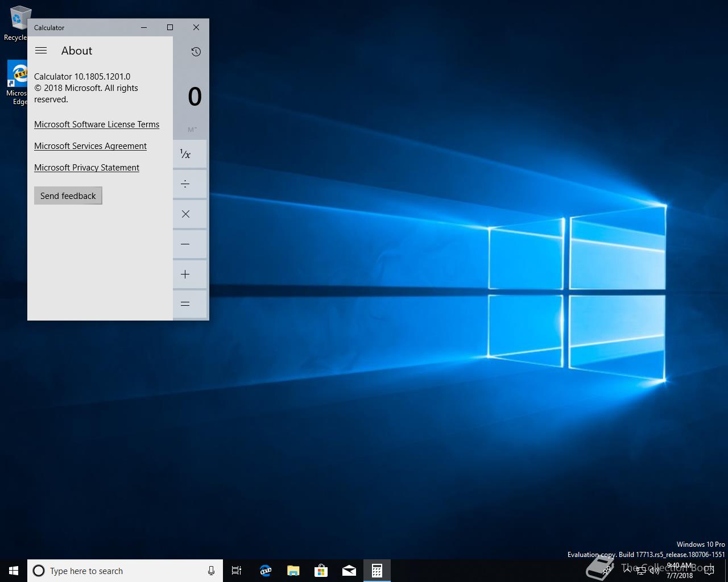Screen dimensions: 728x582
Task: Launch Microsoft Edge Beta from taskbar
Action: 265,571
